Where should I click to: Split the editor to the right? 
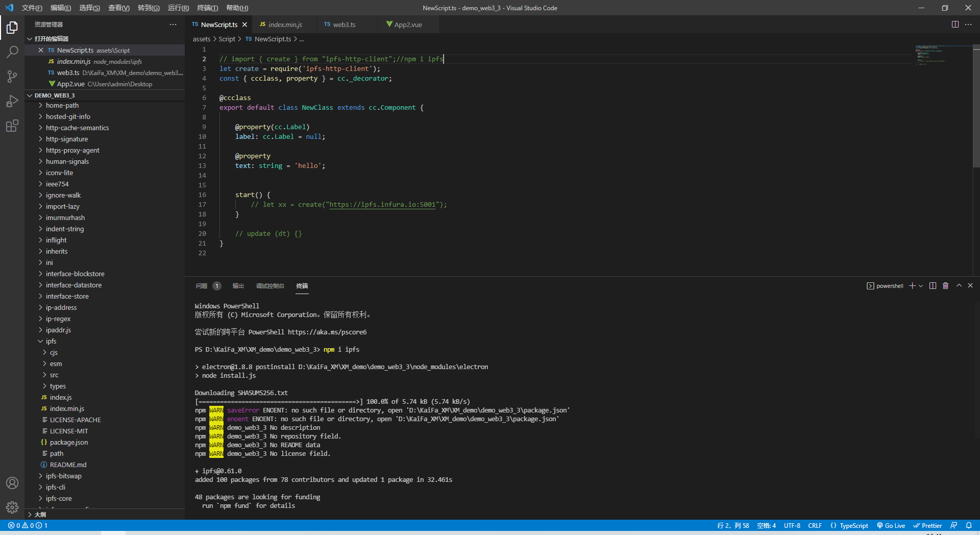(955, 25)
